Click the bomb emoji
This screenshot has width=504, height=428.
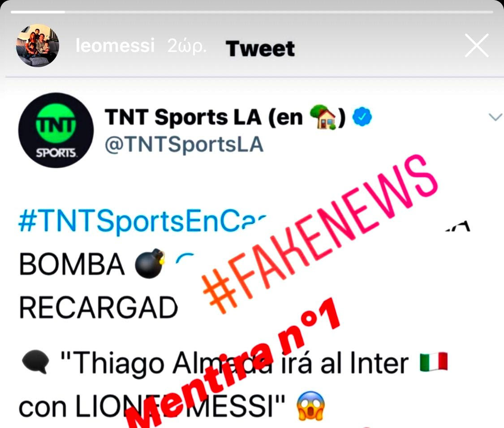coord(150,263)
